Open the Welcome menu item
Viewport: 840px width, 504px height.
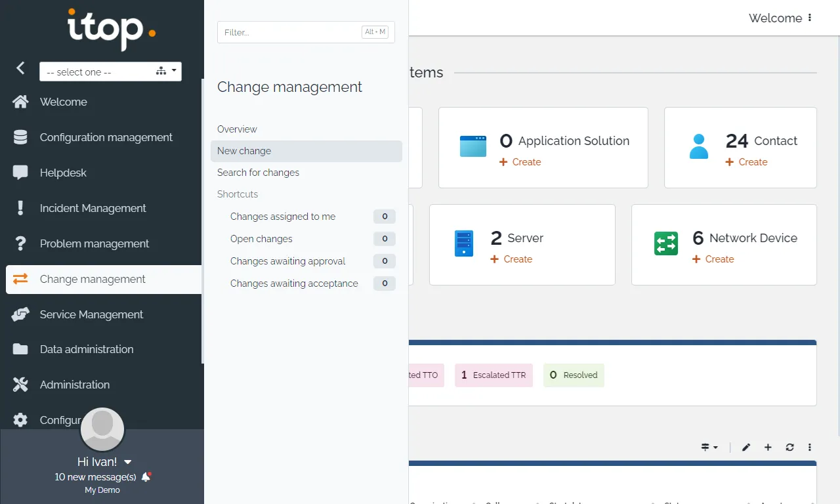pyautogui.click(x=63, y=102)
